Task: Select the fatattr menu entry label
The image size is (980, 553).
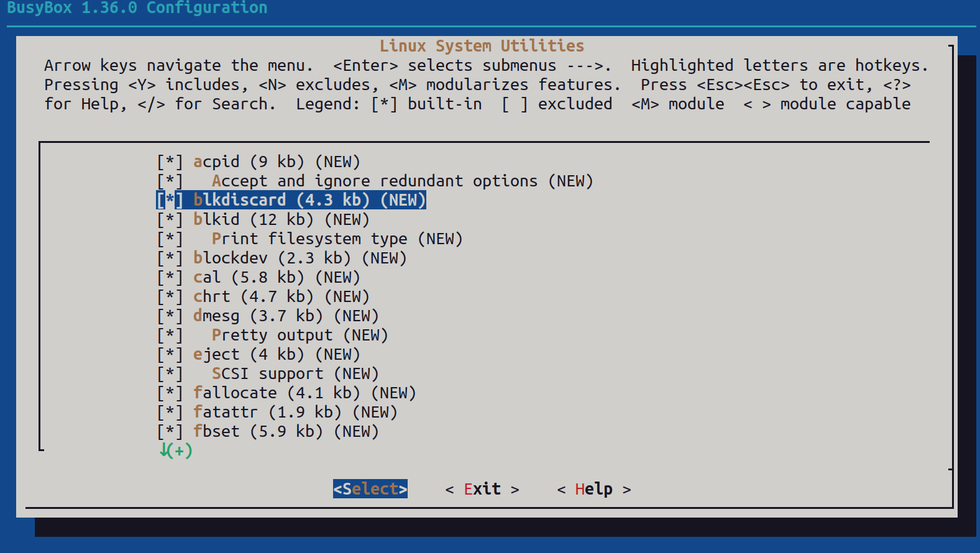Action: [x=295, y=413]
